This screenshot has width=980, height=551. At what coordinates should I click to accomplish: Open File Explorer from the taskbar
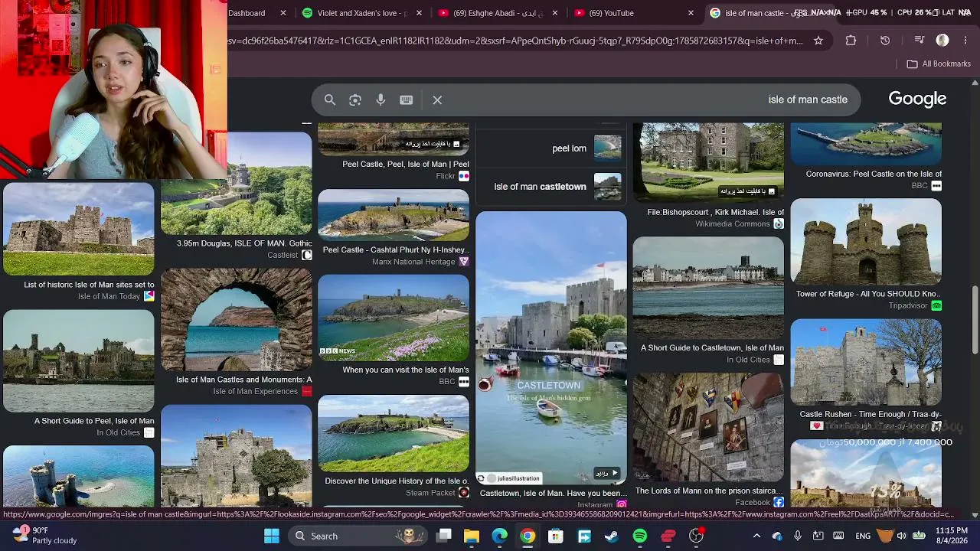coord(472,536)
